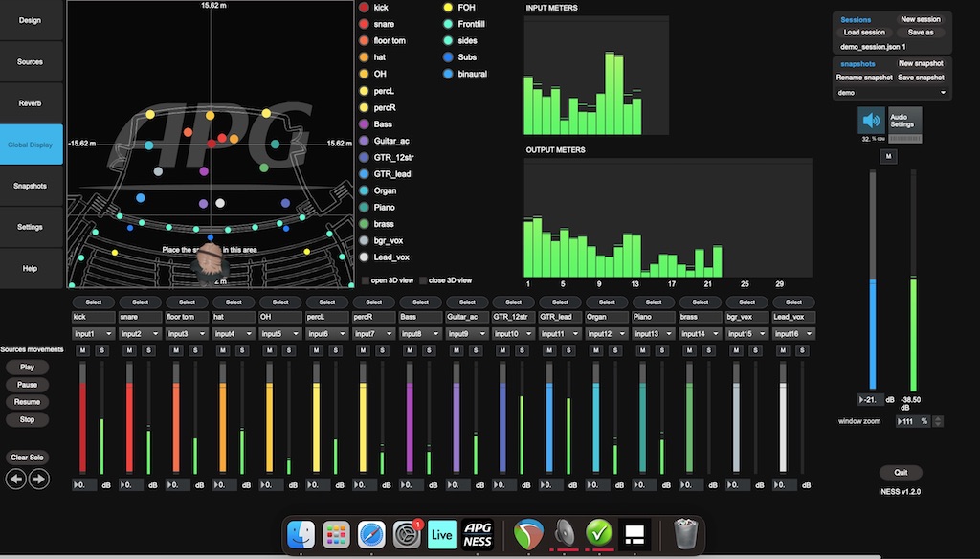Click the next (right arrow) button
Image resolution: width=980 pixels, height=559 pixels.
click(38, 479)
